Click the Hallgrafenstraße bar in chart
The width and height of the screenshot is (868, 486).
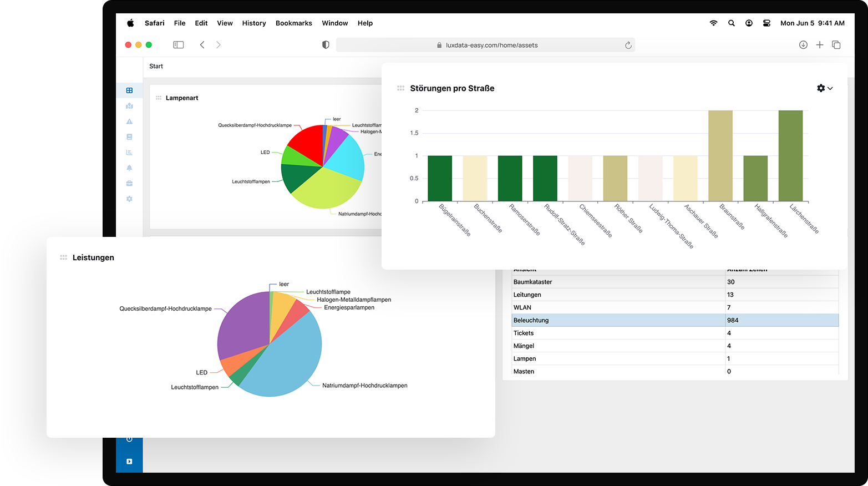[755, 178]
